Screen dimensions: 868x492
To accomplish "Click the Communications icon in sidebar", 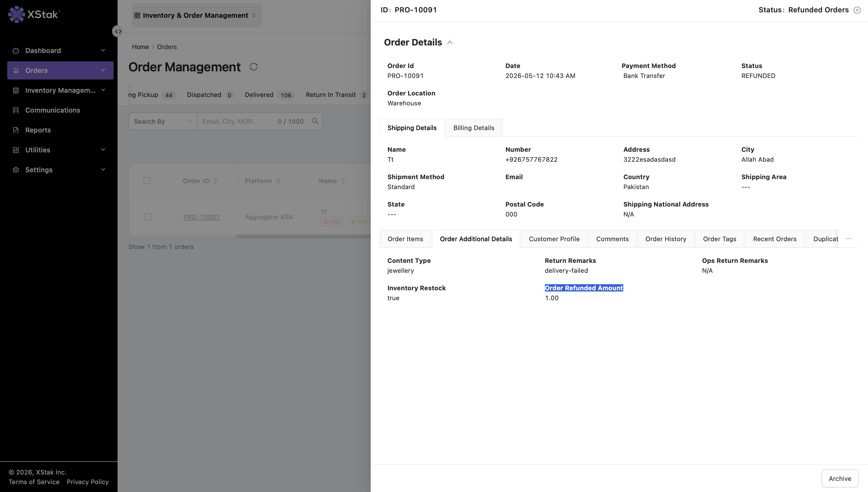I will pos(16,110).
